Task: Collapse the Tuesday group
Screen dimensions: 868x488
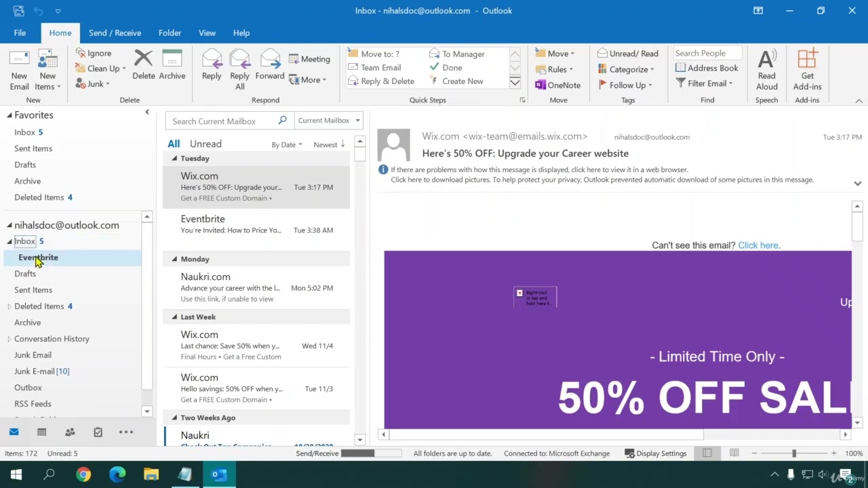Action: (174, 159)
